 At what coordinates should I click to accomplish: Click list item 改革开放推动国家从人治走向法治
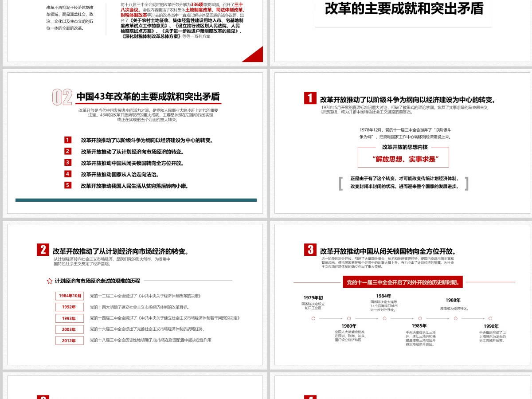click(120, 175)
